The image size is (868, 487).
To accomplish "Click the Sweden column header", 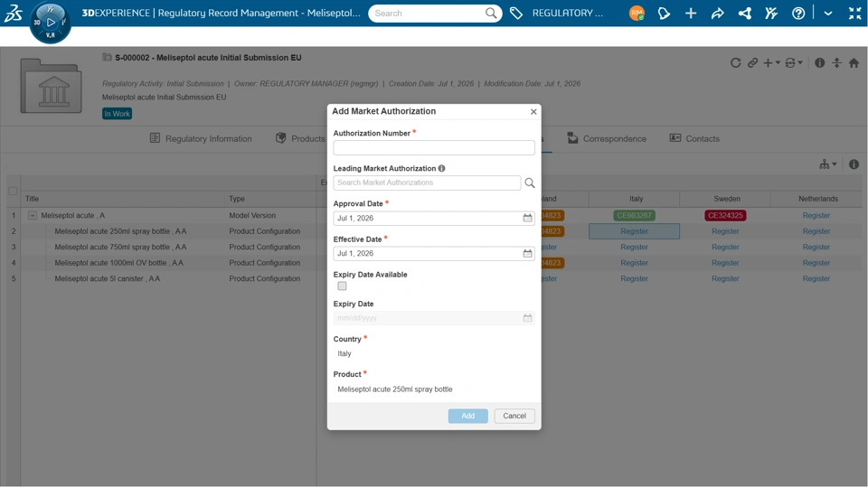I will pyautogui.click(x=726, y=199).
